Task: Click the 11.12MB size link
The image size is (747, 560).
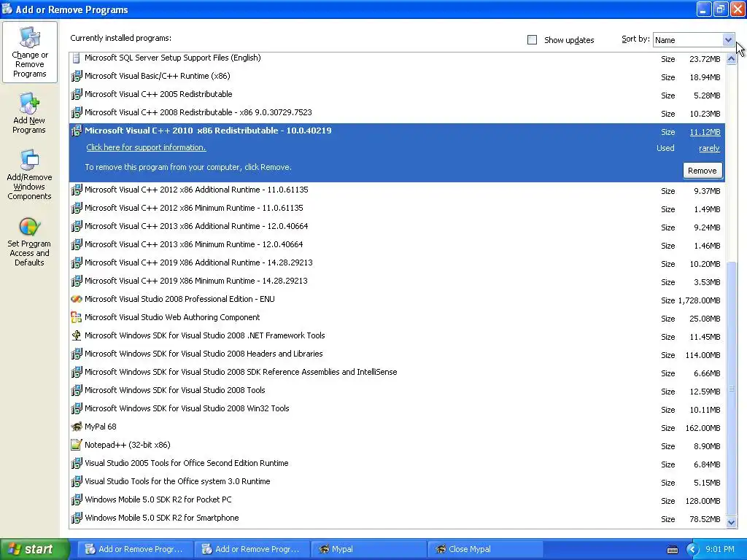Action: click(705, 133)
